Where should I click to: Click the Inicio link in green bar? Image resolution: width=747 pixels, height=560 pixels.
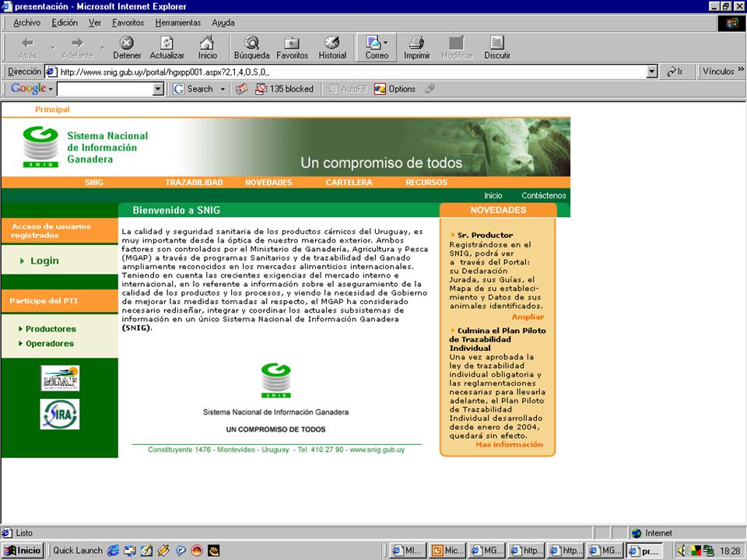coord(493,196)
